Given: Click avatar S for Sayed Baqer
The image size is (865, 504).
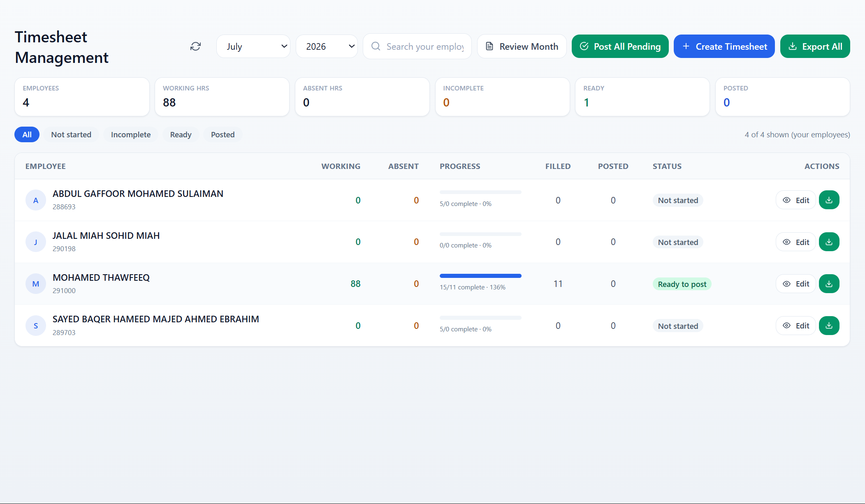Looking at the screenshot, I should click(x=36, y=326).
